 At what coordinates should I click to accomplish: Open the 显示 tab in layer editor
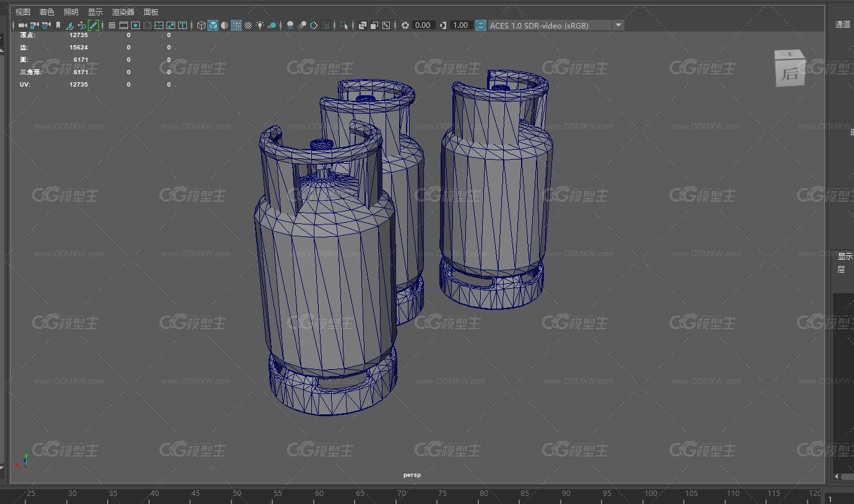[845, 256]
